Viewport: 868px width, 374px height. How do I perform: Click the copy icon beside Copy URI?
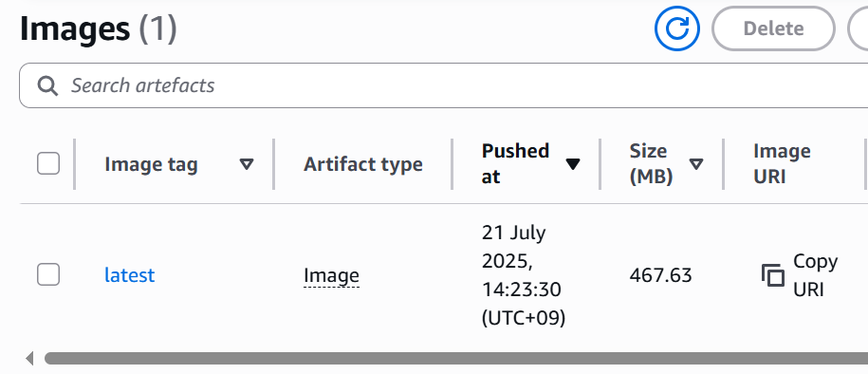coord(773,275)
